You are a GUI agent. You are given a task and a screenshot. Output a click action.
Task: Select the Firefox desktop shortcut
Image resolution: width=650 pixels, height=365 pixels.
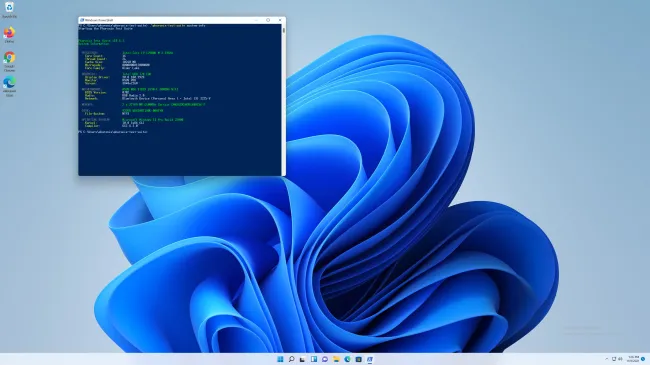[9, 35]
